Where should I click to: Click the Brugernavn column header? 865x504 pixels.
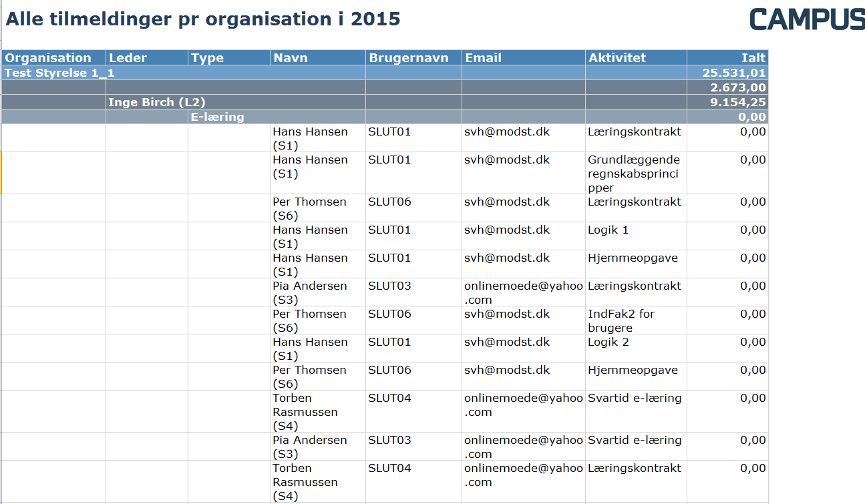pyautogui.click(x=413, y=57)
